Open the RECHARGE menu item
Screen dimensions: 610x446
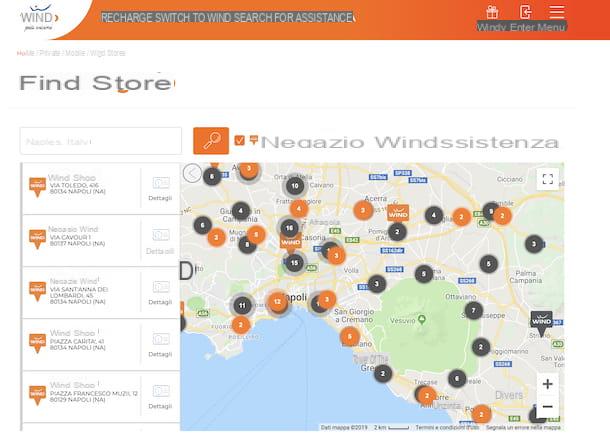tap(127, 18)
